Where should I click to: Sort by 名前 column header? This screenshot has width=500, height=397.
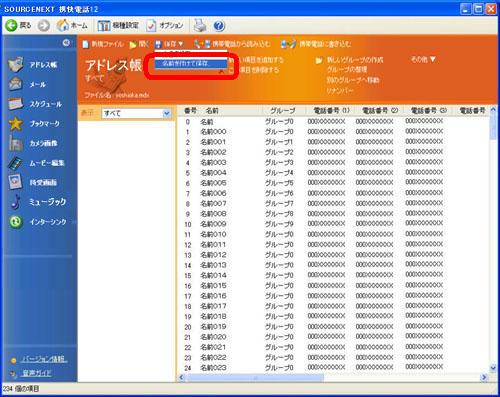(x=212, y=110)
